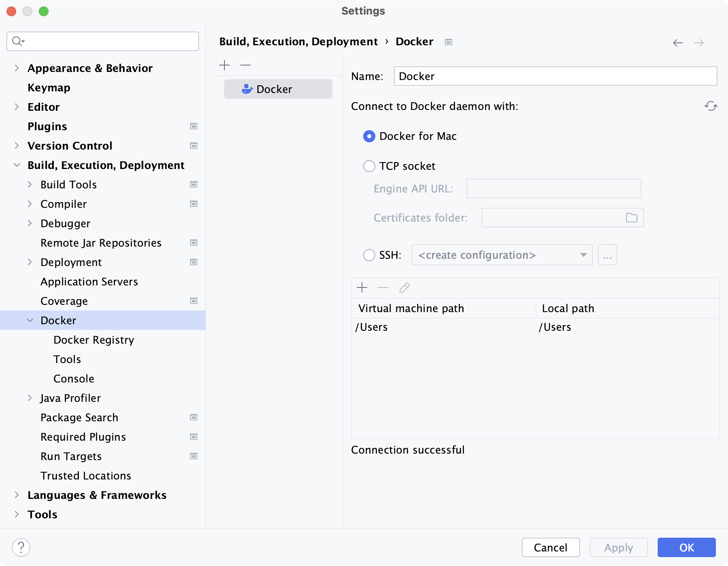This screenshot has width=728, height=566.
Task: Select the SSH connection option
Action: coord(369,255)
